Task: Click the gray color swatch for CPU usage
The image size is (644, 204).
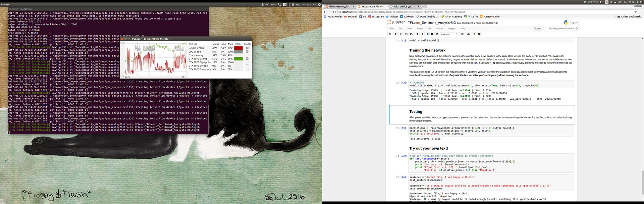Action: pyautogui.click(x=238, y=52)
